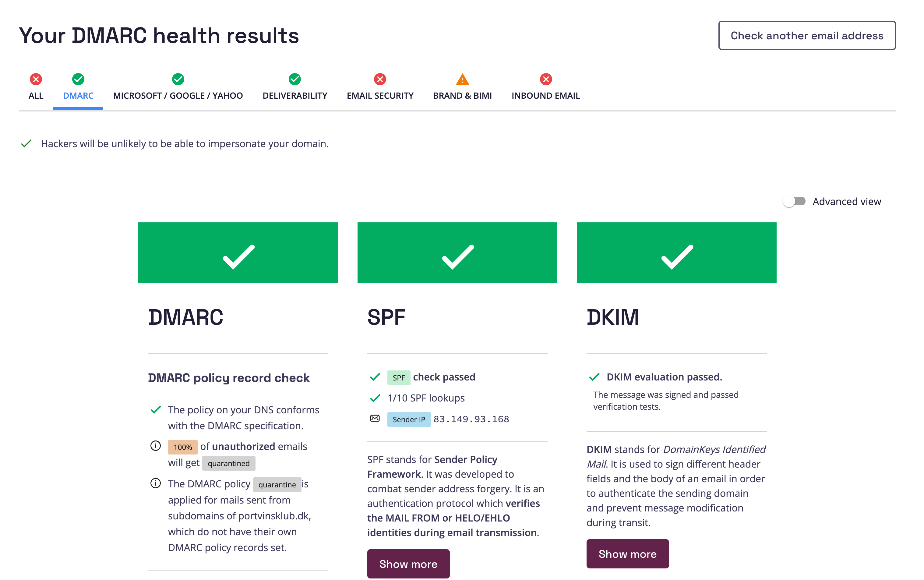Viewport: 924px width, 580px height.
Task: Select the Deliverability tab label
Action: [294, 96]
